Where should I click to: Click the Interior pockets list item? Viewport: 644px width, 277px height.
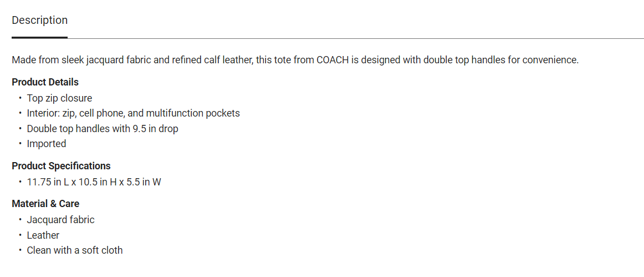(x=133, y=113)
